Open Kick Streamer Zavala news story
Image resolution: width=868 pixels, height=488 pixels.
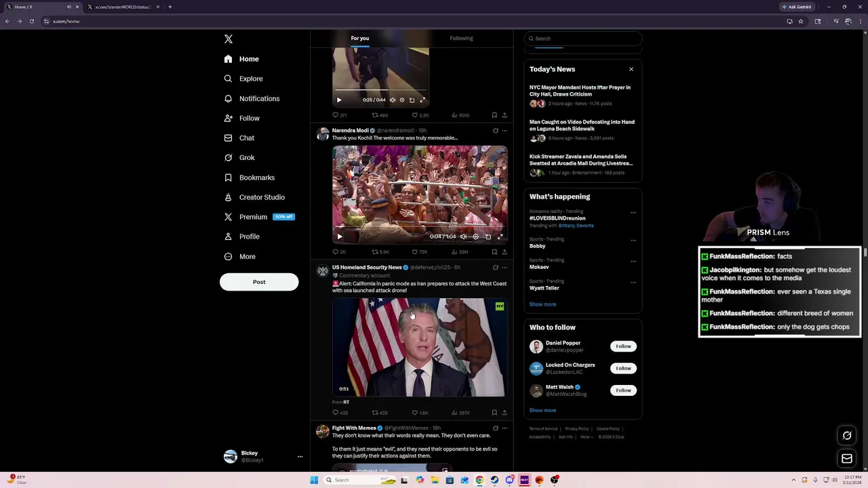point(582,164)
